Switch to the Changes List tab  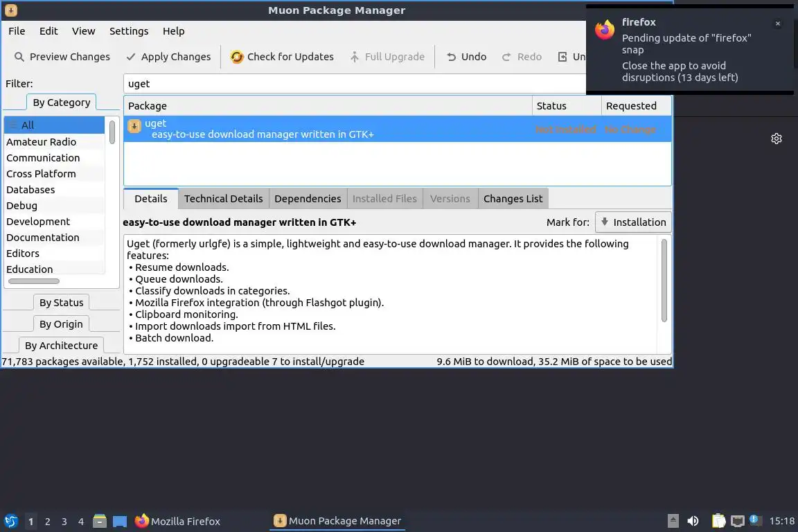pos(513,199)
